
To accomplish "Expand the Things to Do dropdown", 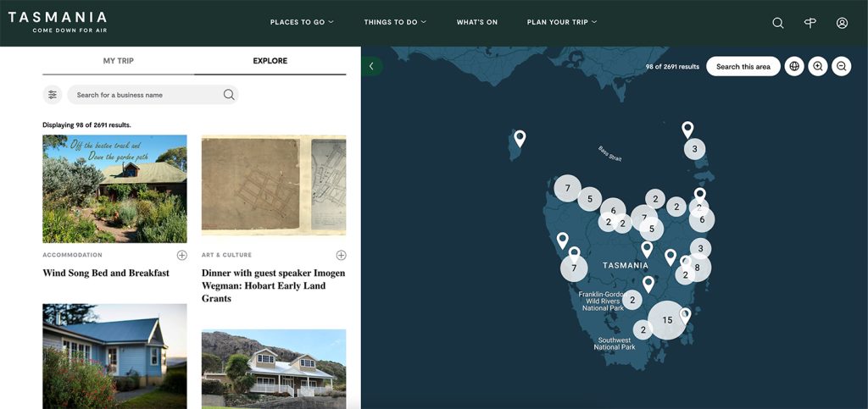I will pyautogui.click(x=395, y=22).
